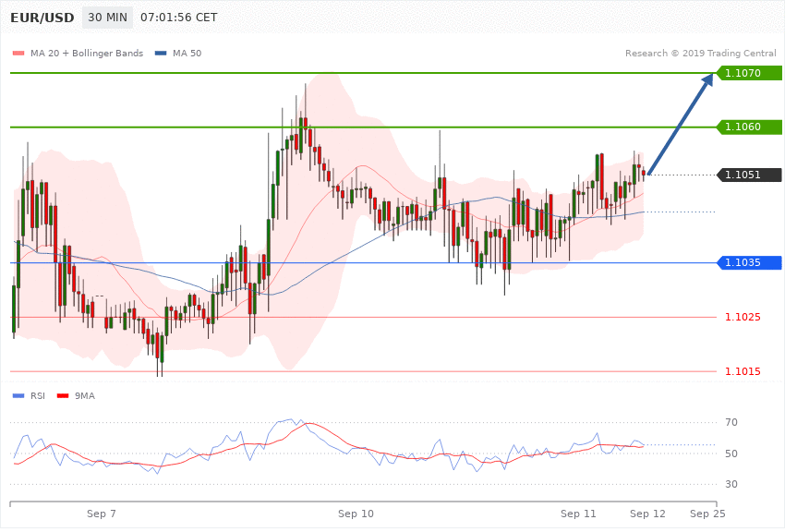Click the 1.1051 current price tag
Image resolution: width=785 pixels, height=532 pixels.
click(750, 175)
